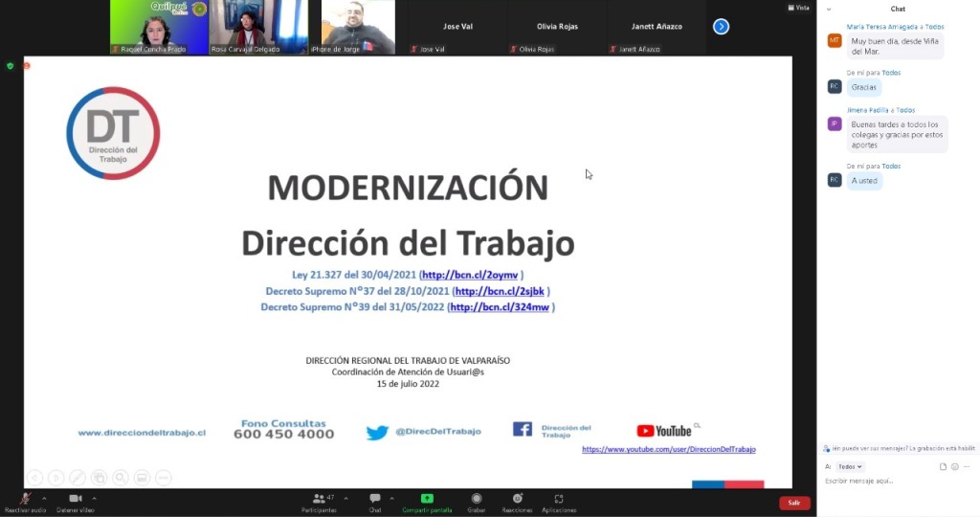Open the faded more options slide control
The height and width of the screenshot is (517, 980).
[x=163, y=478]
